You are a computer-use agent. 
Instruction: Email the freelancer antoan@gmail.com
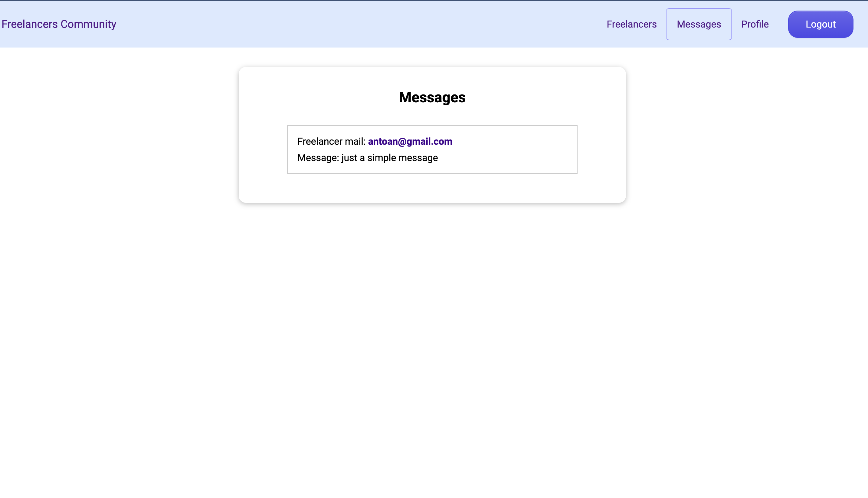point(410,141)
